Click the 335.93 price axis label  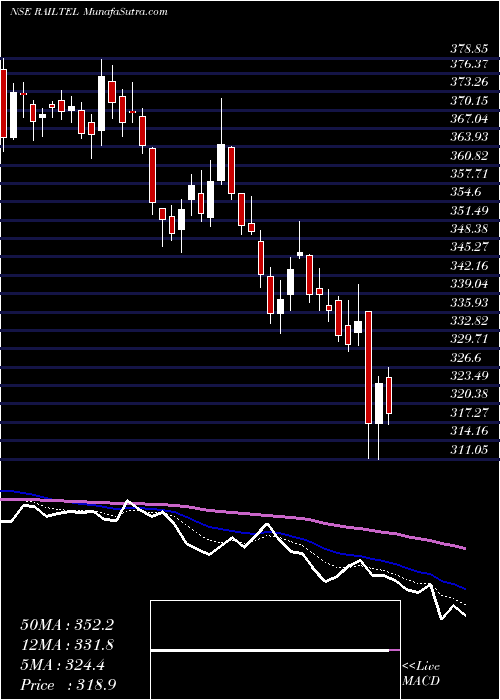[468, 302]
